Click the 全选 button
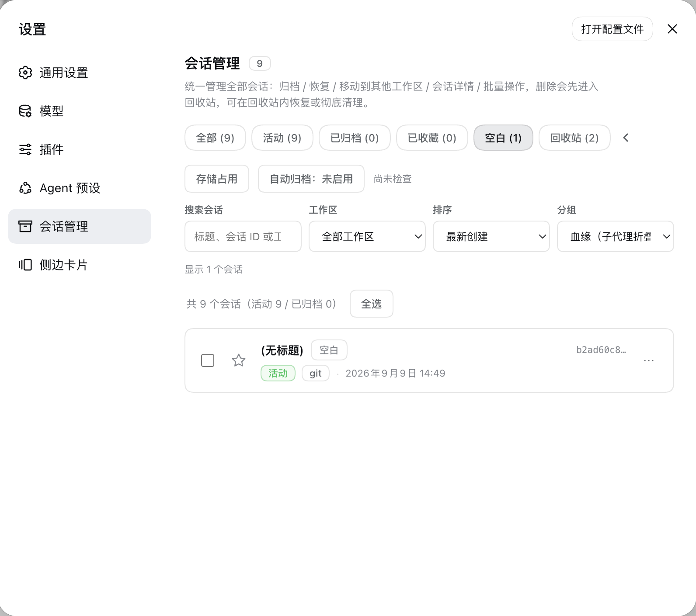Screen dimensions: 696x616 (372, 304)
